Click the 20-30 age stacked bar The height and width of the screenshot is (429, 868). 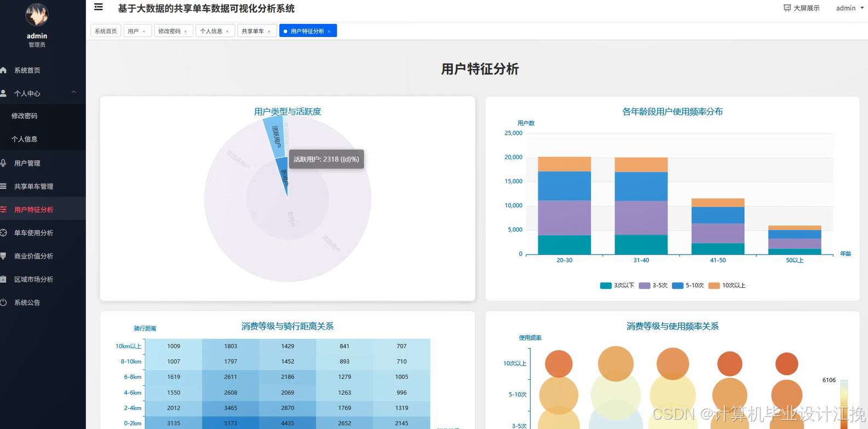click(565, 206)
